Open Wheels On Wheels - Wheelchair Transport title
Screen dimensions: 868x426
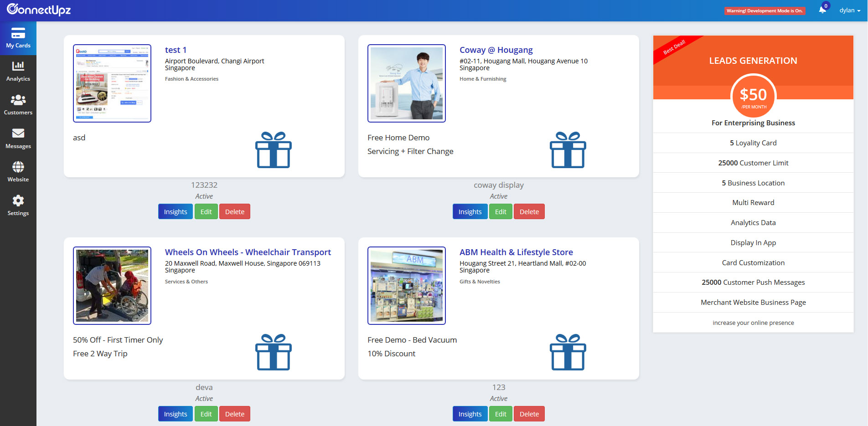[248, 252]
